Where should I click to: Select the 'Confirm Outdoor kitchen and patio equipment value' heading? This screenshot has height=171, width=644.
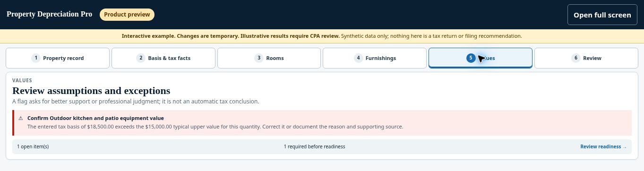point(96,118)
